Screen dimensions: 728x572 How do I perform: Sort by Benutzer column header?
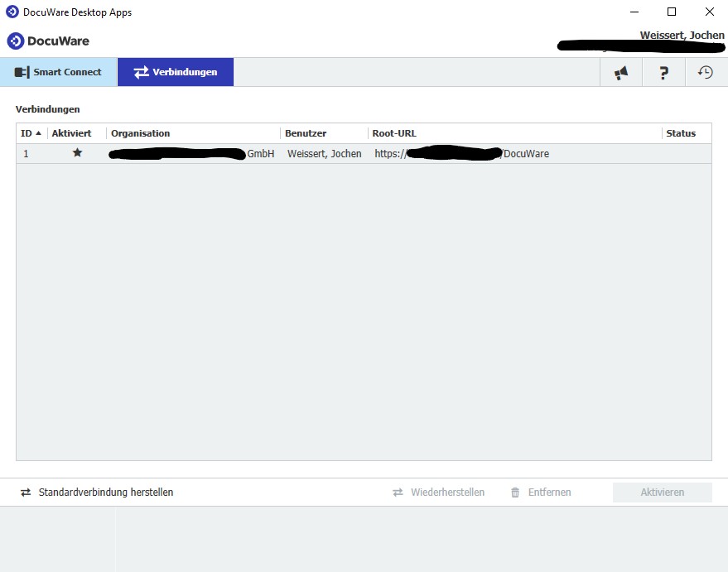pos(306,133)
